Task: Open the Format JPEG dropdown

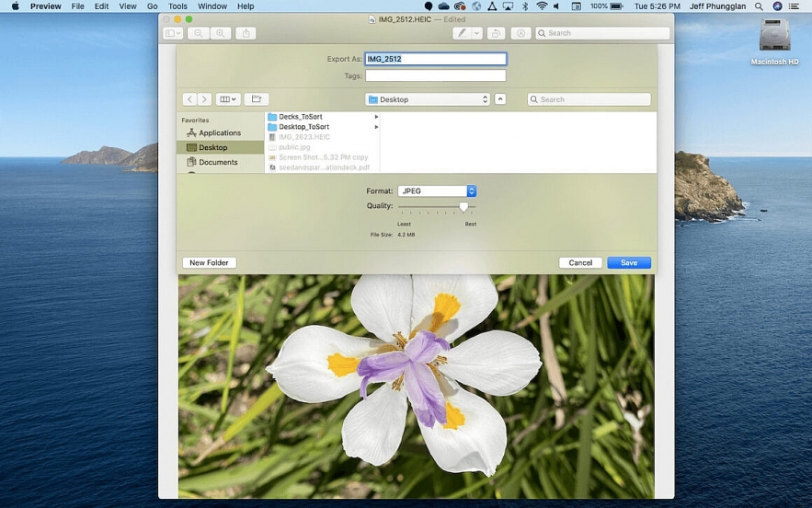Action: (437, 191)
